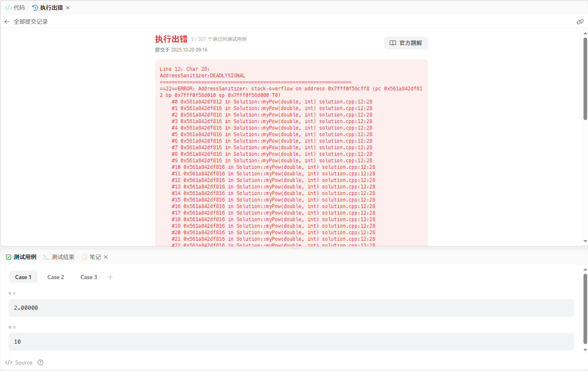
Task: Select the 执行出错 tab
Action: pos(48,8)
